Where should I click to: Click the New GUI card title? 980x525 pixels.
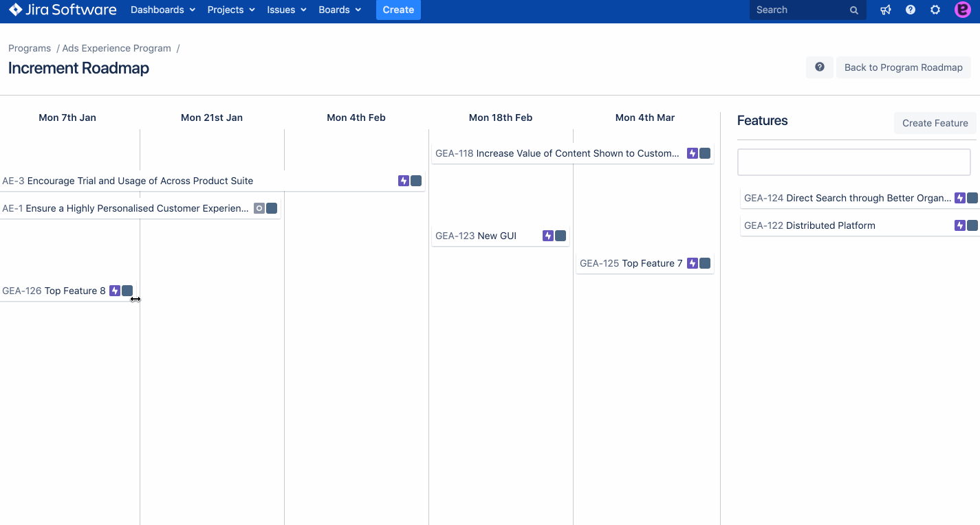coord(497,236)
